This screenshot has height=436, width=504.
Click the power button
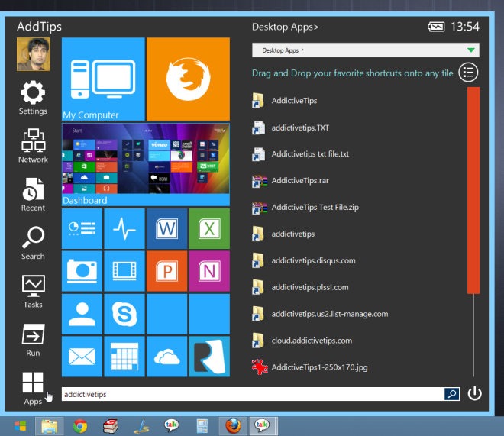tap(474, 393)
